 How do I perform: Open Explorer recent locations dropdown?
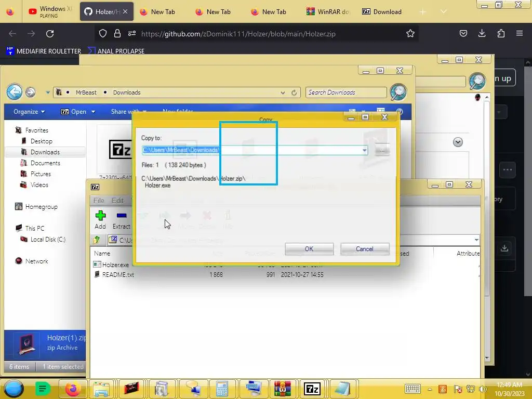tap(48, 92)
